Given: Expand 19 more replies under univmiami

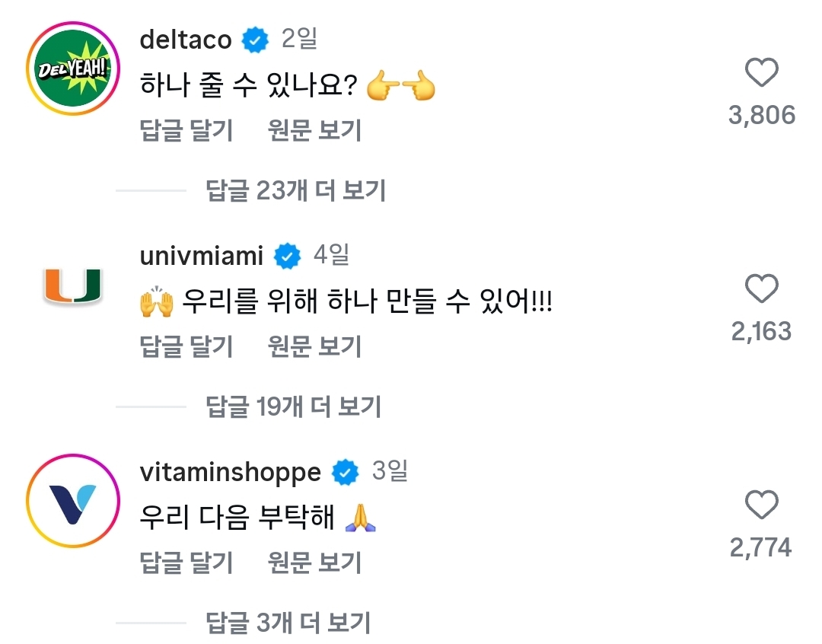Looking at the screenshot, I should click(x=294, y=406).
